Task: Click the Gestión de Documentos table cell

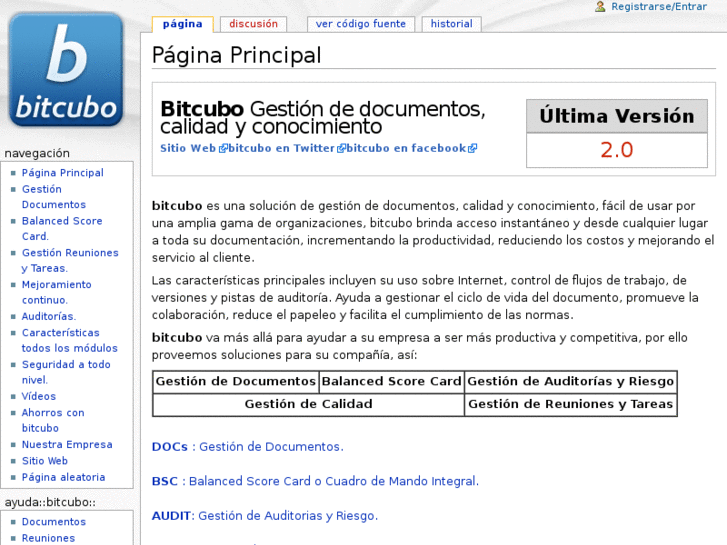Action: 236,382
